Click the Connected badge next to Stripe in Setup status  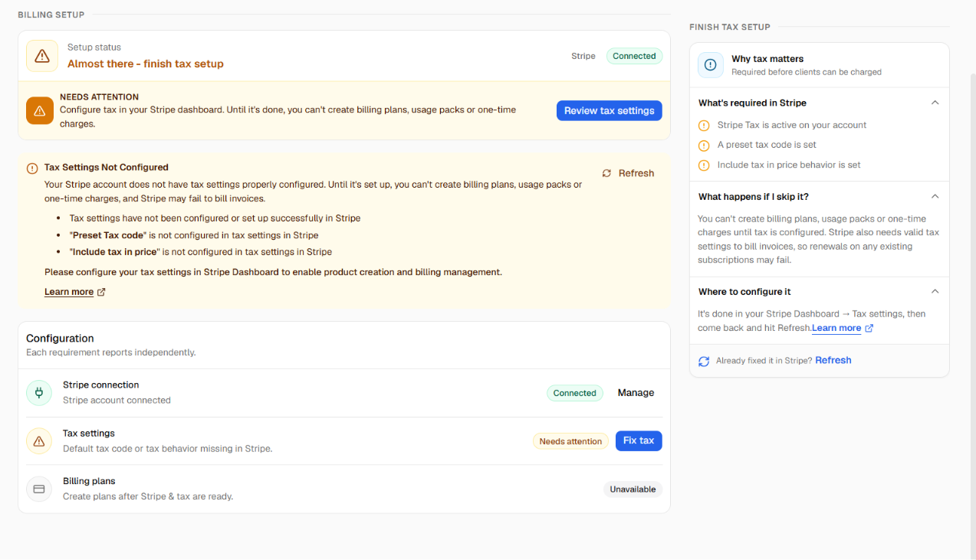point(634,56)
